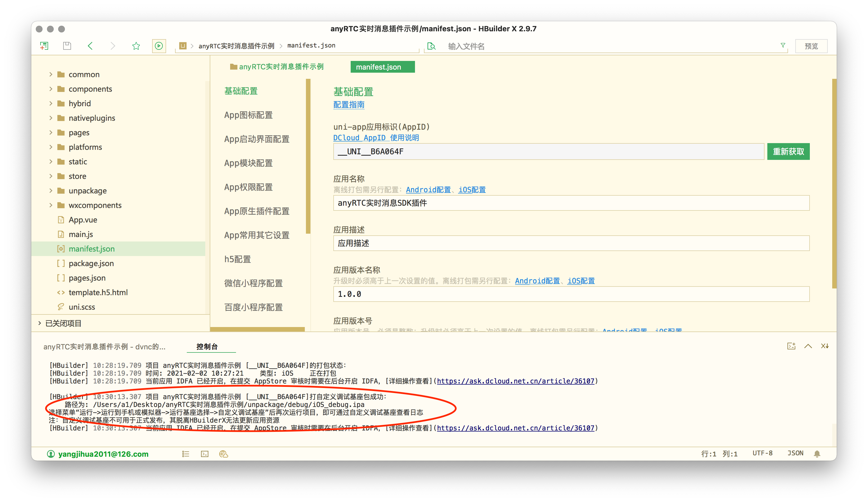Viewport: 868px width, 502px height.
Task: Click the run play icon in toolbar
Action: point(159,46)
